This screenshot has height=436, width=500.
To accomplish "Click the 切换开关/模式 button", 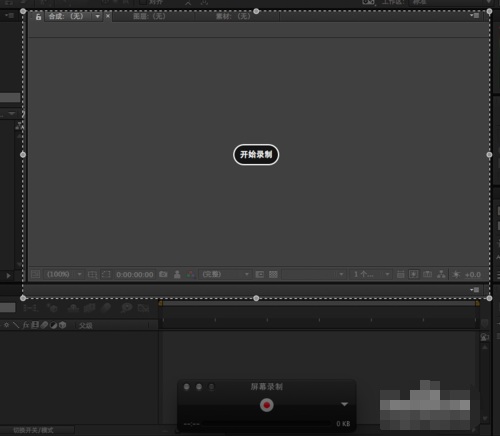I will 33,430.
